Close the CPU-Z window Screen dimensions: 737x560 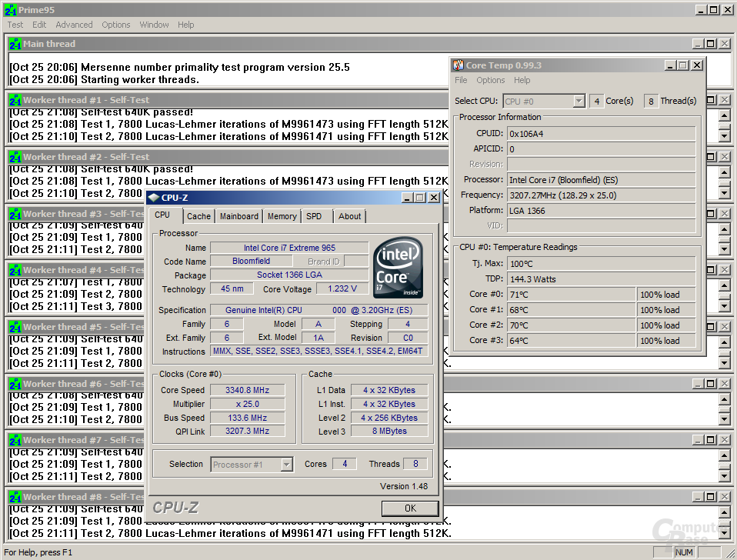434,198
